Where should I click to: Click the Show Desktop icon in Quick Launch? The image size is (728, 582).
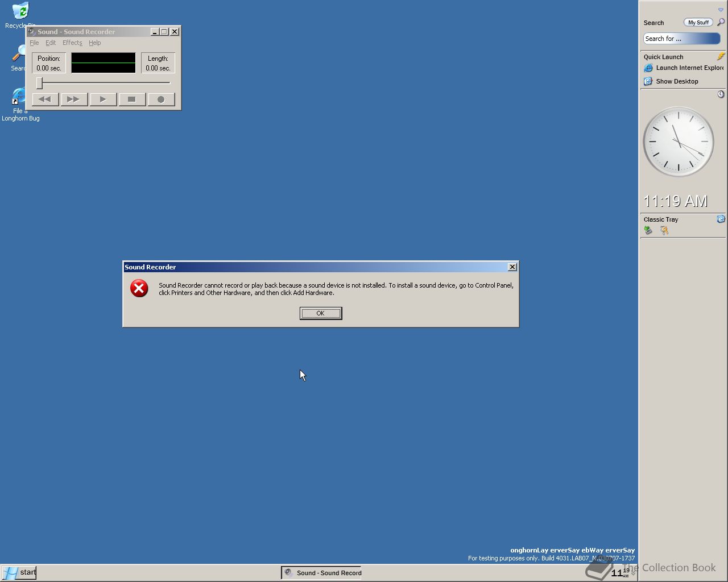coord(648,81)
